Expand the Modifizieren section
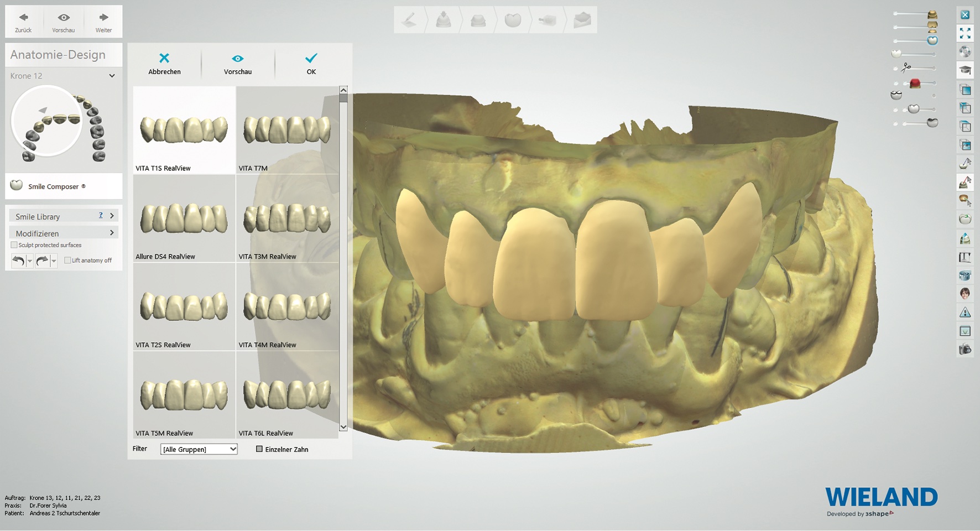Screen dimensions: 980x531 (64, 233)
